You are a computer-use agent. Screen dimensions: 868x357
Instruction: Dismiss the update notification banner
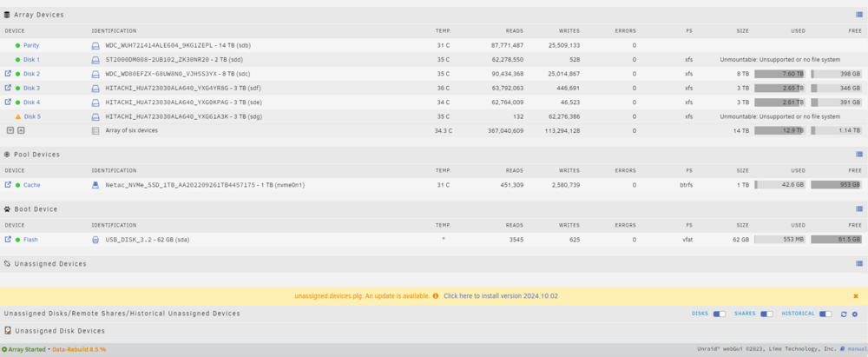pos(856,296)
